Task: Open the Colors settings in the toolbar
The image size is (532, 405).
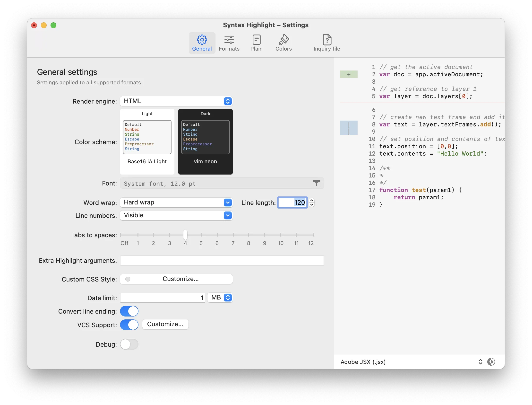Action: tap(283, 43)
